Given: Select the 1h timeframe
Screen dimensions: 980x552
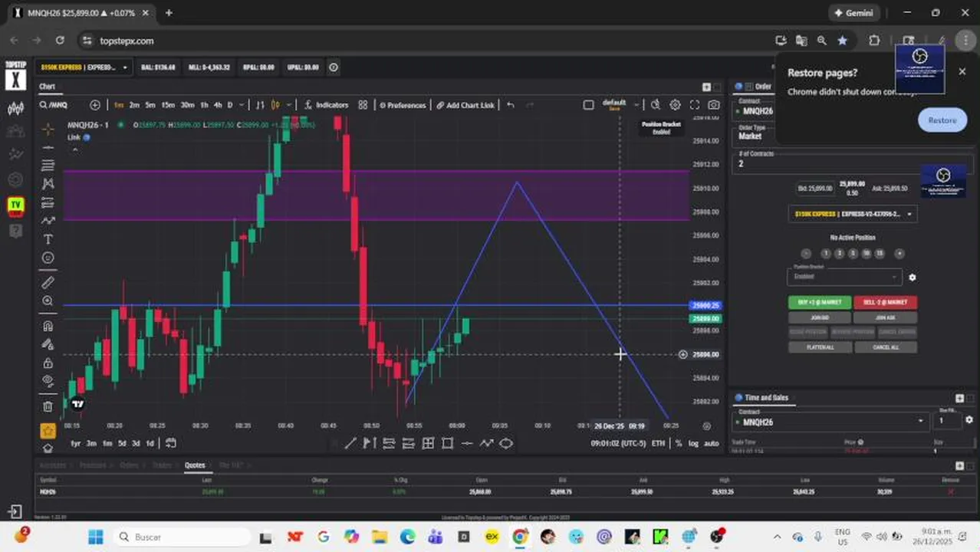Looking at the screenshot, I should 204,105.
